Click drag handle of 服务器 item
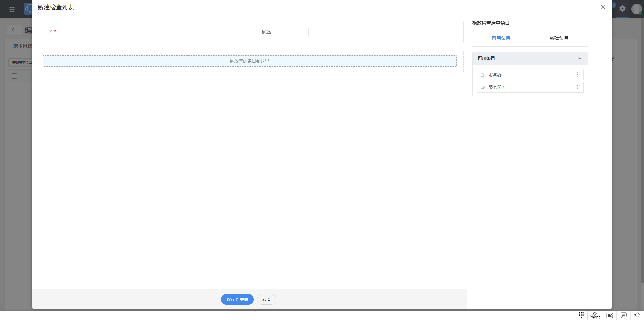Viewport: 644px width, 320px height. click(x=578, y=75)
